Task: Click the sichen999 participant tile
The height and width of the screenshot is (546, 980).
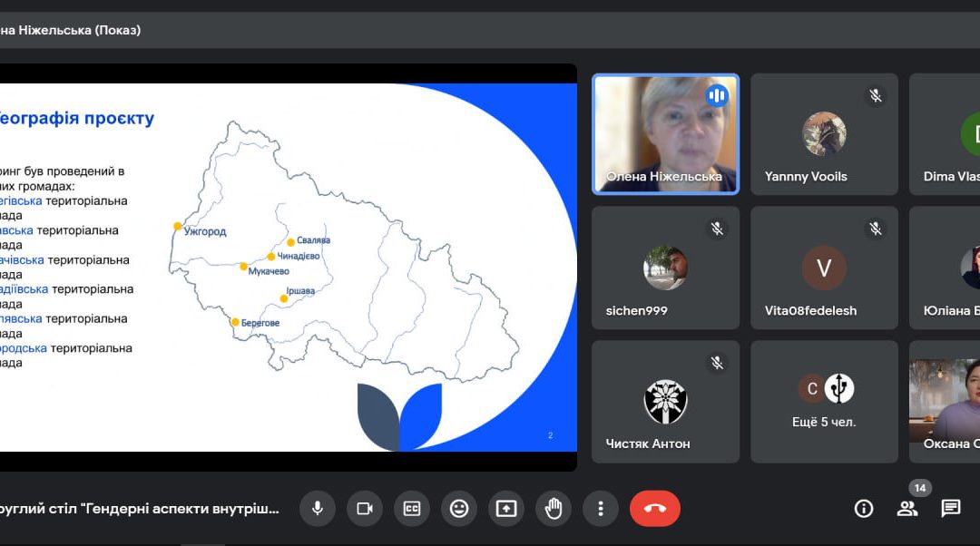Action: click(666, 268)
